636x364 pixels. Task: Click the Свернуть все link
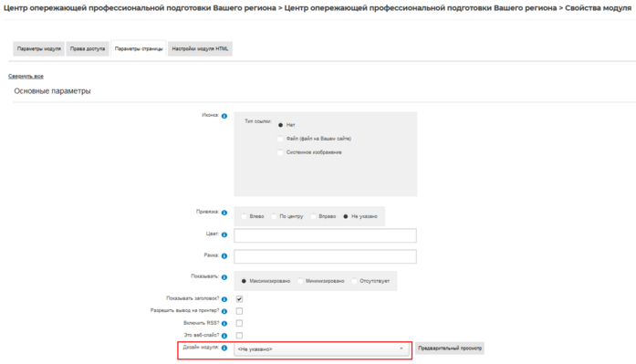(26, 77)
